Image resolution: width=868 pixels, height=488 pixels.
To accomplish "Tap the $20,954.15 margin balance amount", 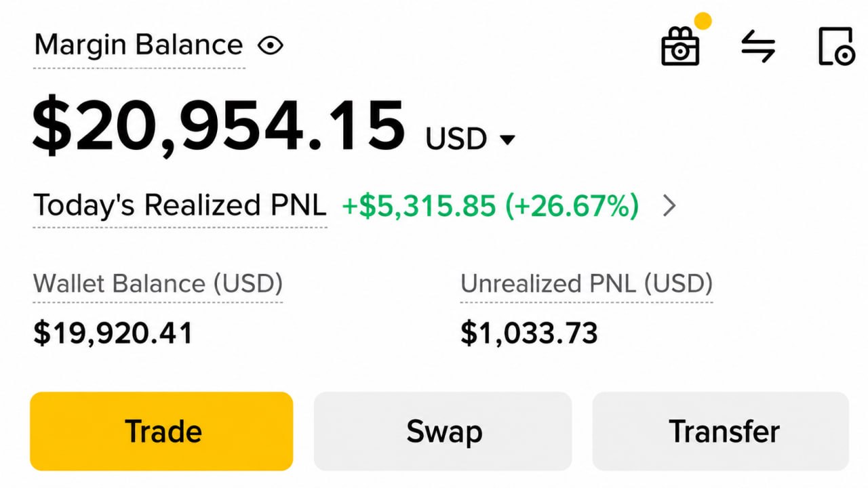I will [x=218, y=126].
